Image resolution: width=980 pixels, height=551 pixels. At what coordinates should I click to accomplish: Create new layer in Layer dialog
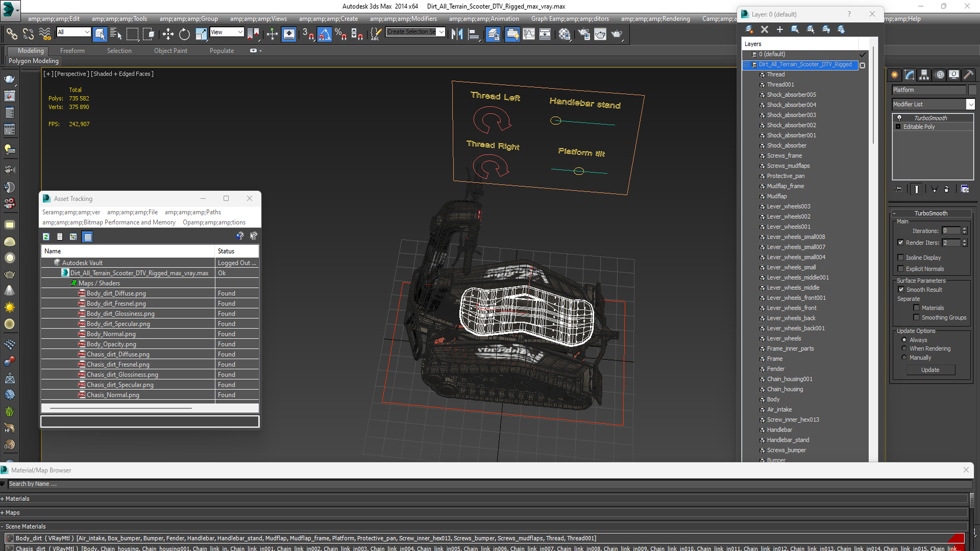(x=749, y=30)
